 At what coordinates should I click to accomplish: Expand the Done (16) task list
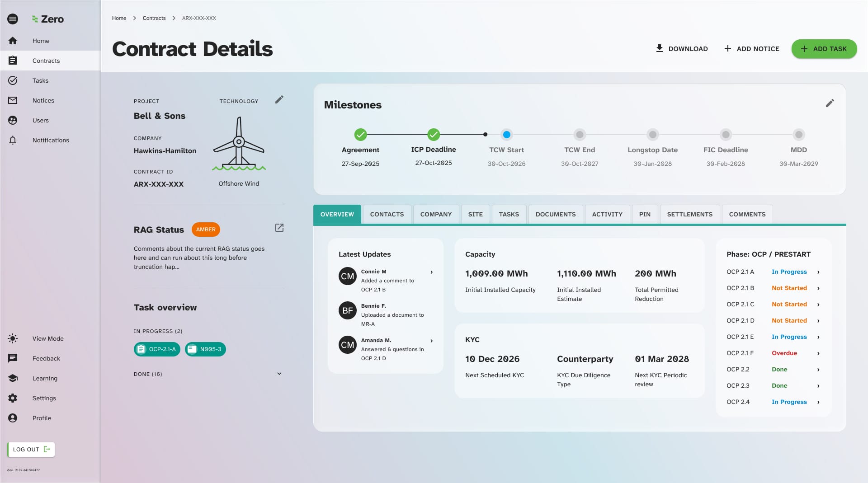tap(279, 374)
